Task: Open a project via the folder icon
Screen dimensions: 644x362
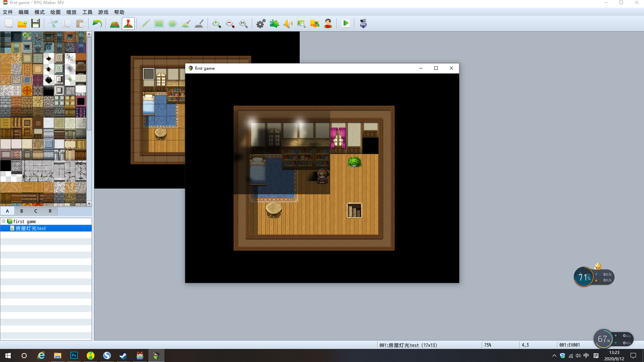Action: point(22,23)
